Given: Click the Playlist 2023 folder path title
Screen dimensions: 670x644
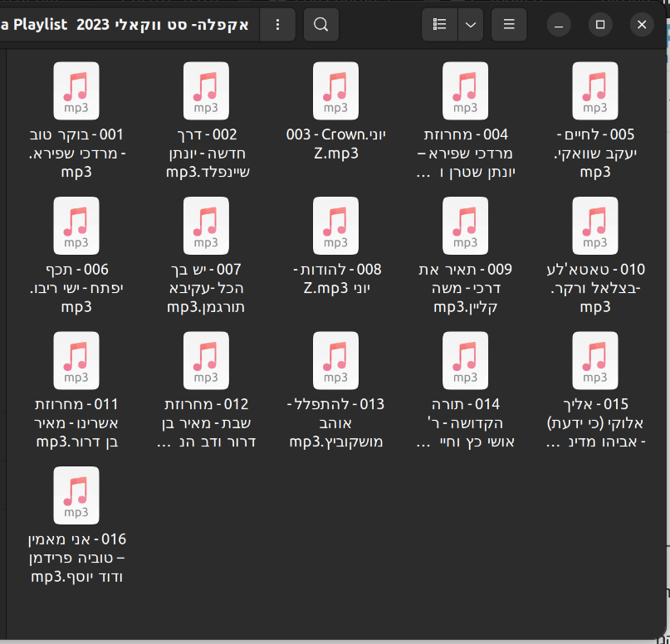Looking at the screenshot, I should pos(125,25).
